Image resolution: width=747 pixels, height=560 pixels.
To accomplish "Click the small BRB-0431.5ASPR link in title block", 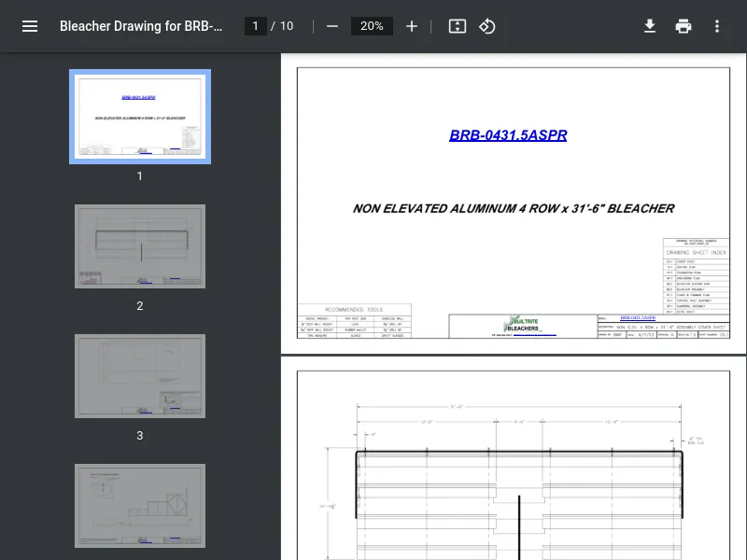I will [638, 317].
